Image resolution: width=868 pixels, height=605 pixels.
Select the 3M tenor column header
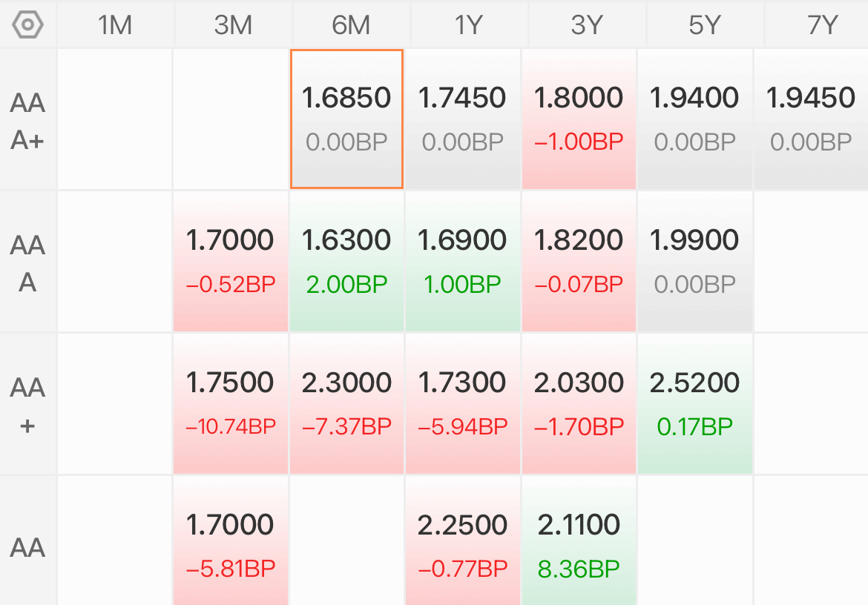pos(233,25)
